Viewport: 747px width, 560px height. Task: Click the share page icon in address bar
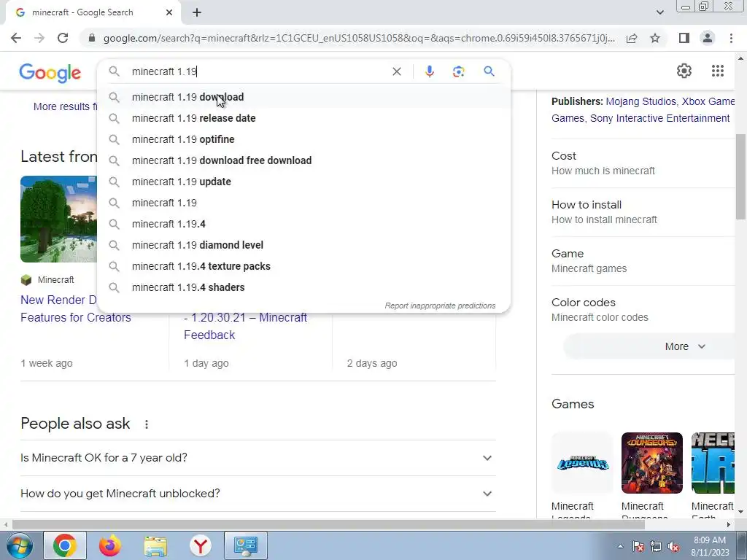pyautogui.click(x=632, y=38)
